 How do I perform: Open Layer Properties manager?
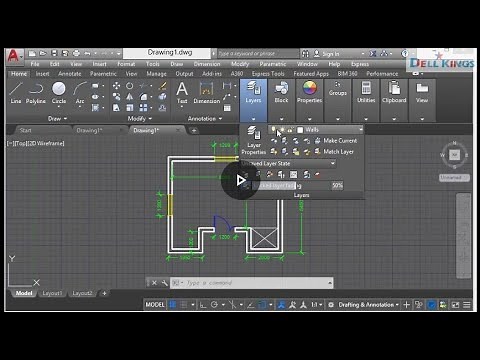[254, 140]
